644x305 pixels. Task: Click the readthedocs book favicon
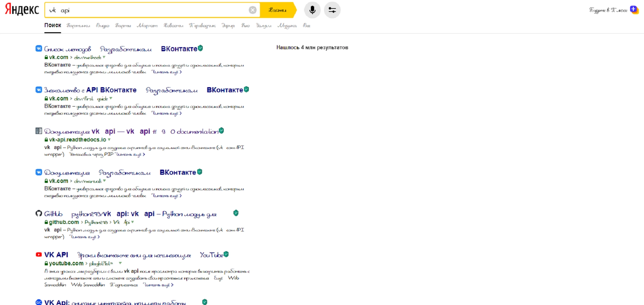(x=39, y=131)
